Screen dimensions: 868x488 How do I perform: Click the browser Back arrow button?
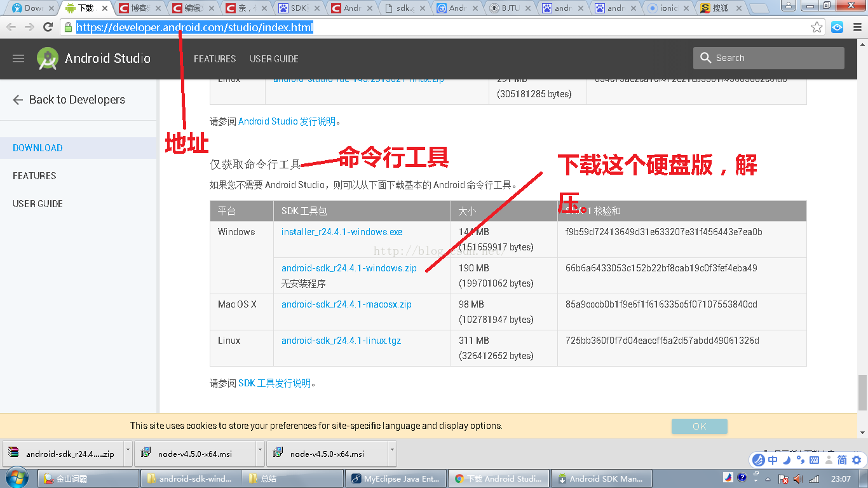pyautogui.click(x=11, y=27)
